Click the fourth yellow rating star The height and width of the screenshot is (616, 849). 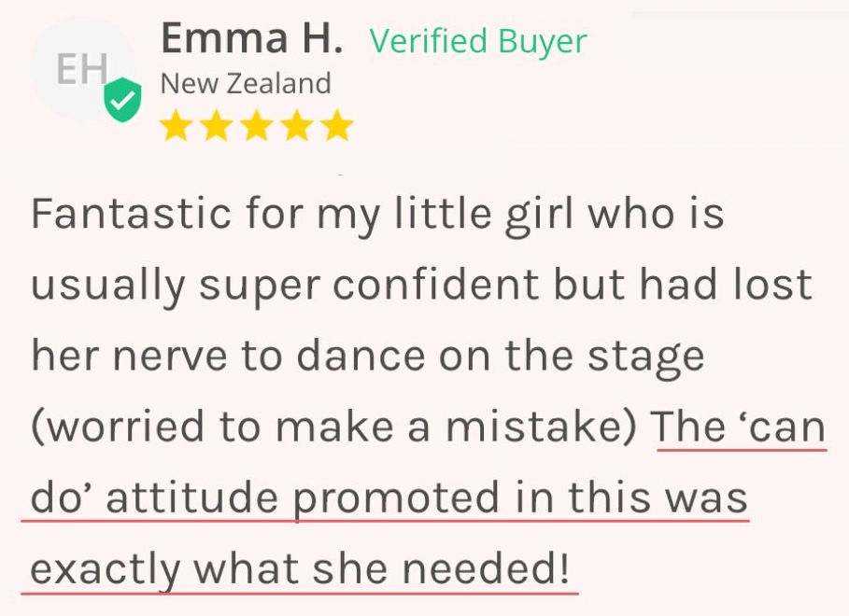[297, 125]
